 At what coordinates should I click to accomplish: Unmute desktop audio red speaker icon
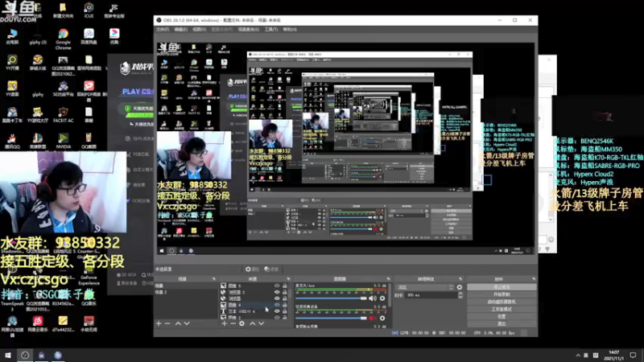[x=373, y=318]
